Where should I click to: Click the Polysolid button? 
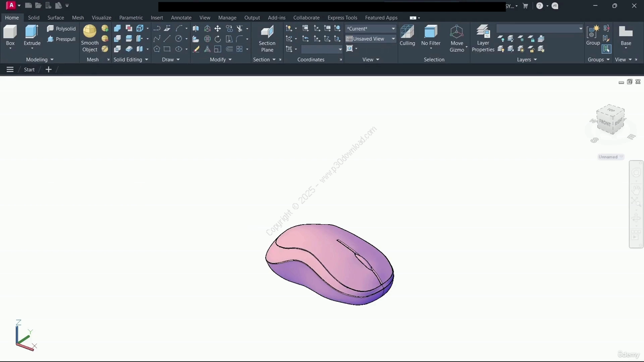pos(61,29)
